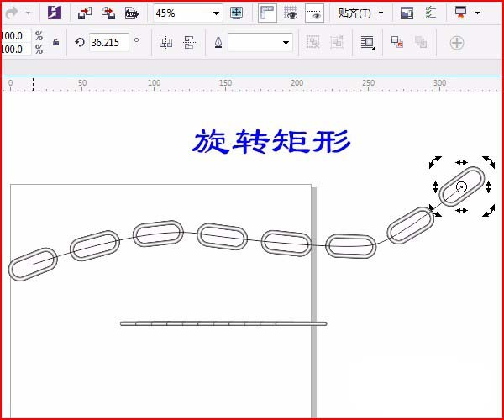504x420 pixels.
Task: Click the top-left rotation handle arrow
Action: coord(435,162)
